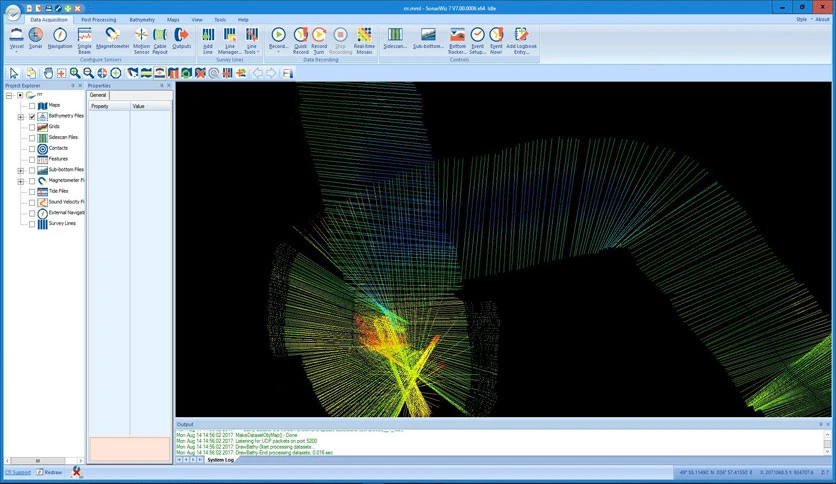Screen dimensions: 836x484
Task: Open the Vessel configuration
Action: [17, 39]
